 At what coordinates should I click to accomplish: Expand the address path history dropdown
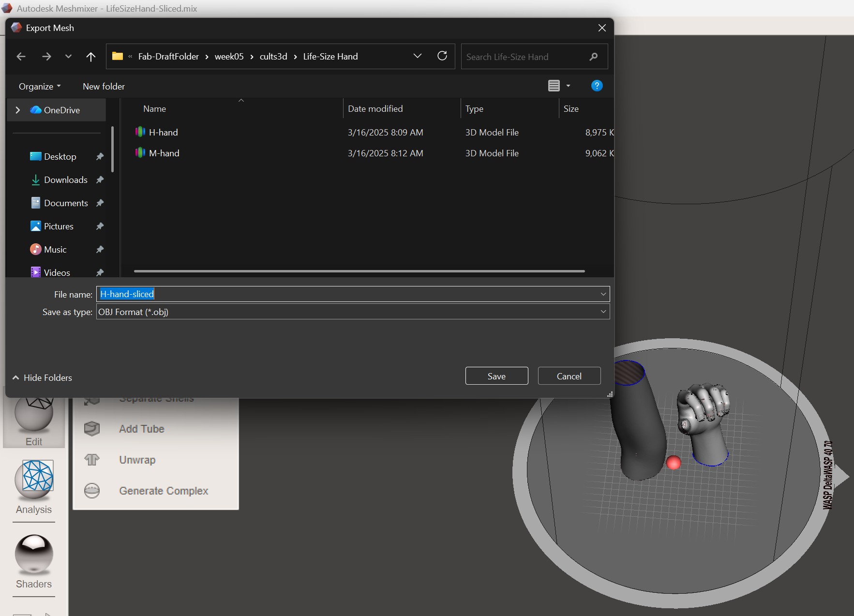pos(418,56)
